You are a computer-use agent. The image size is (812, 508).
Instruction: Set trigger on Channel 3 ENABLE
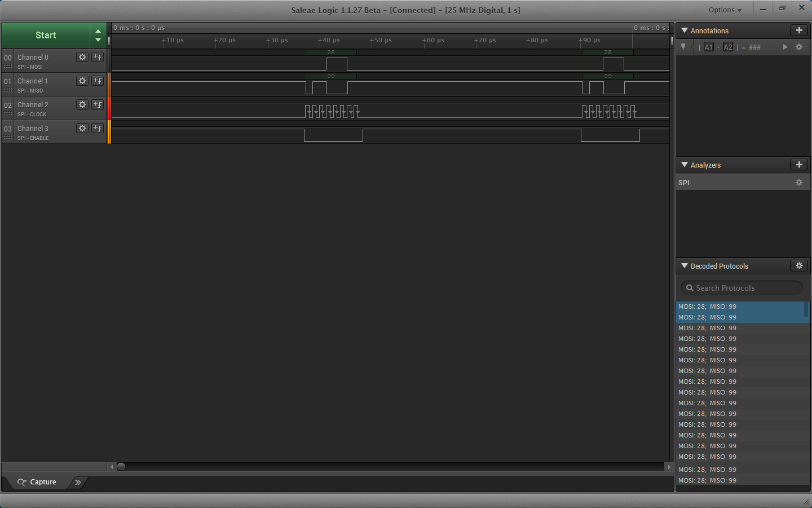point(98,128)
